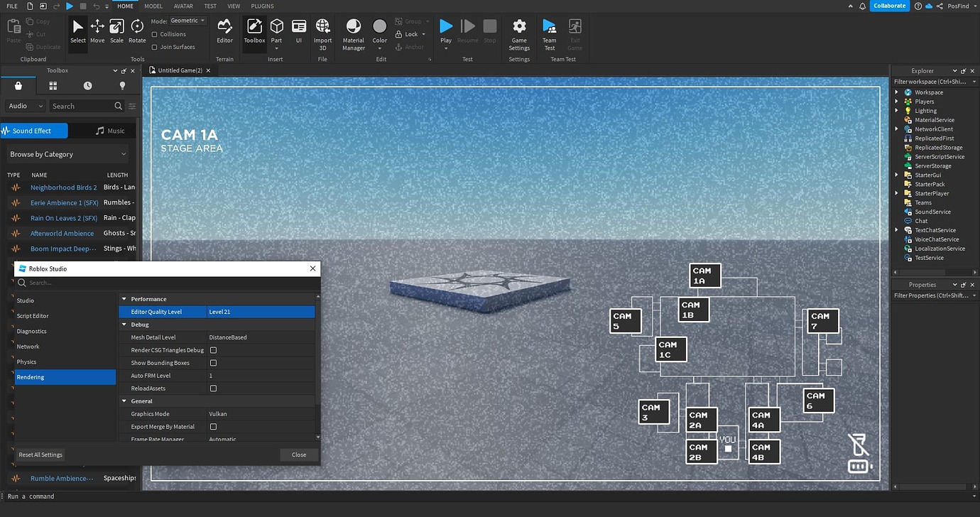Check Render CSG Triangles Debug
This screenshot has height=517, width=980.
(213, 350)
